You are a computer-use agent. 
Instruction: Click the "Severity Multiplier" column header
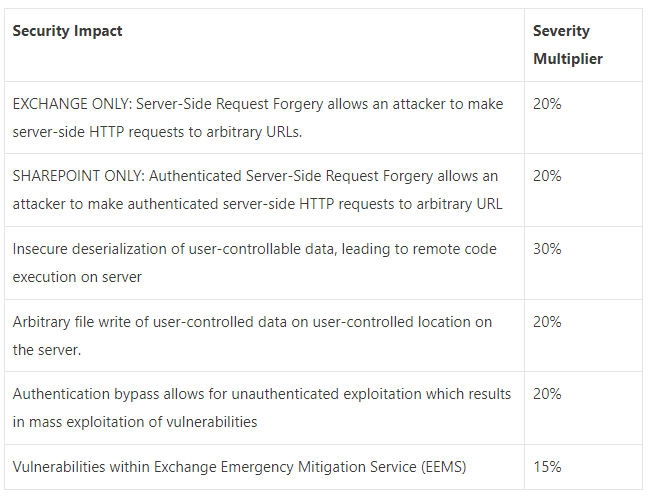coord(567,45)
